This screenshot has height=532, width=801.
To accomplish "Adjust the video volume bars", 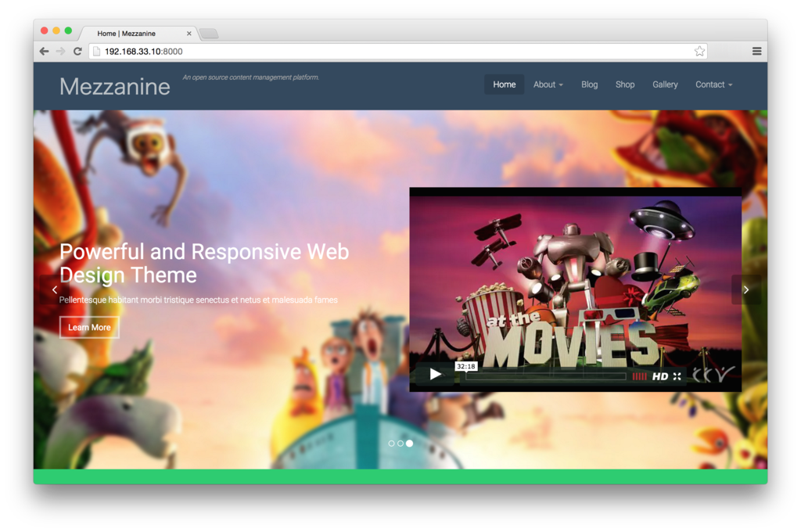I will (x=639, y=376).
